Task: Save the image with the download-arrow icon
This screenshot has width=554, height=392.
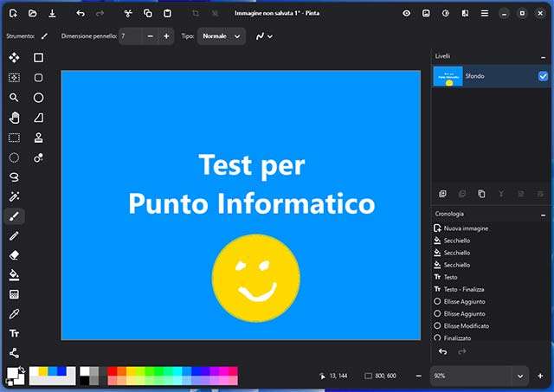Action: click(x=52, y=14)
